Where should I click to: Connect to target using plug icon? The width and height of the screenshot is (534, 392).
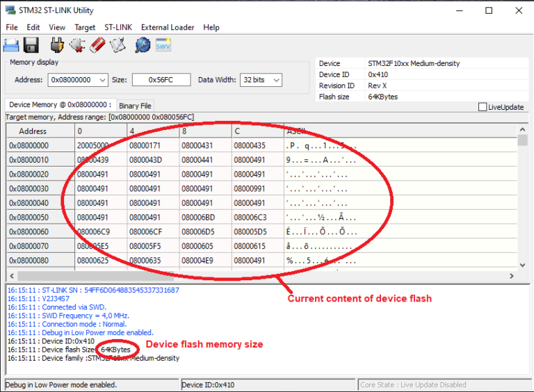(58, 46)
